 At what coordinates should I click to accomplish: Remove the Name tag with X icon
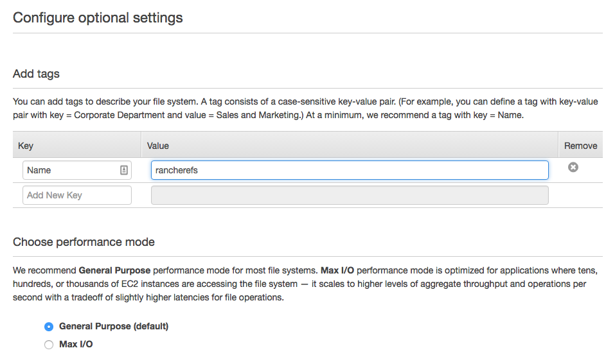tap(573, 167)
